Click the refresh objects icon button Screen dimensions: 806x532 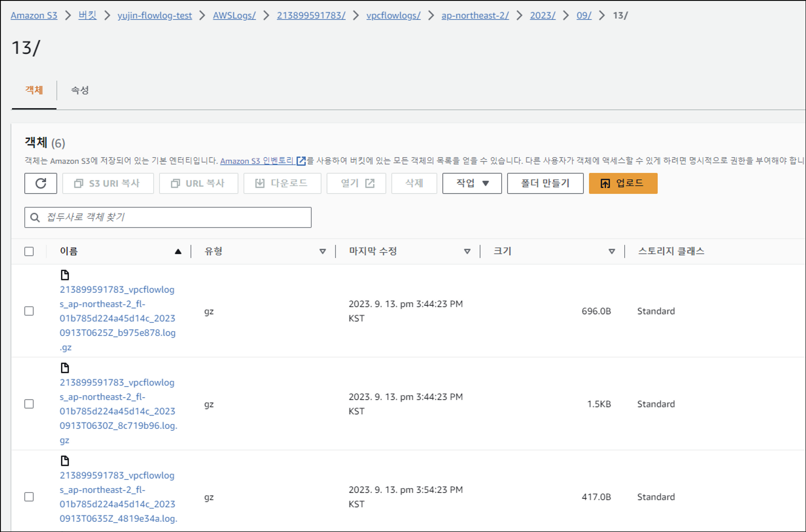pos(41,183)
